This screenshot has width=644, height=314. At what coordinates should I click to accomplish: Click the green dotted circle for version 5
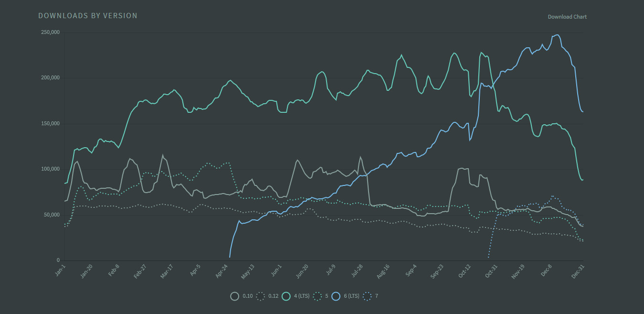[317, 296]
